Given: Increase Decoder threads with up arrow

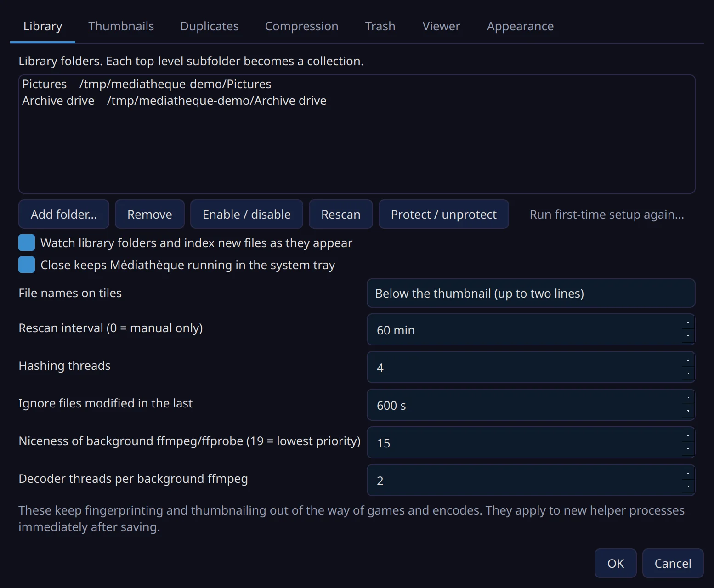Looking at the screenshot, I should coord(688,473).
